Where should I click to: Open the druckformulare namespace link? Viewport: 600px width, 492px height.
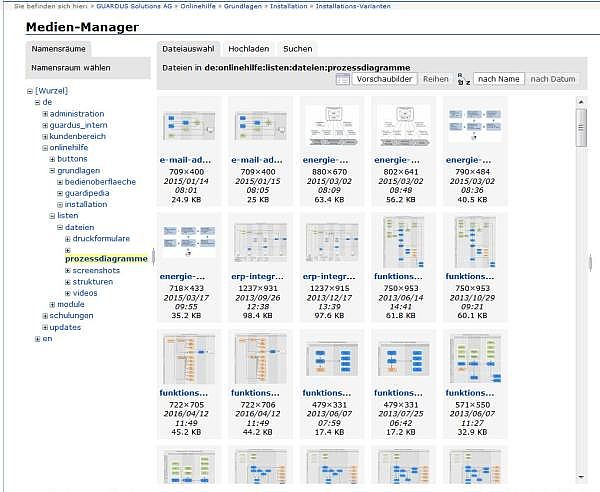pyautogui.click(x=102, y=239)
